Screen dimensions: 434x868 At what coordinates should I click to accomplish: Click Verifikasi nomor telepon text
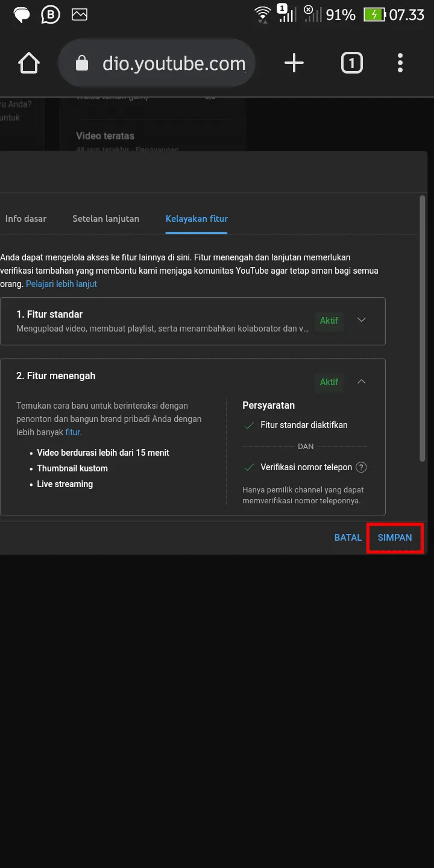point(306,467)
